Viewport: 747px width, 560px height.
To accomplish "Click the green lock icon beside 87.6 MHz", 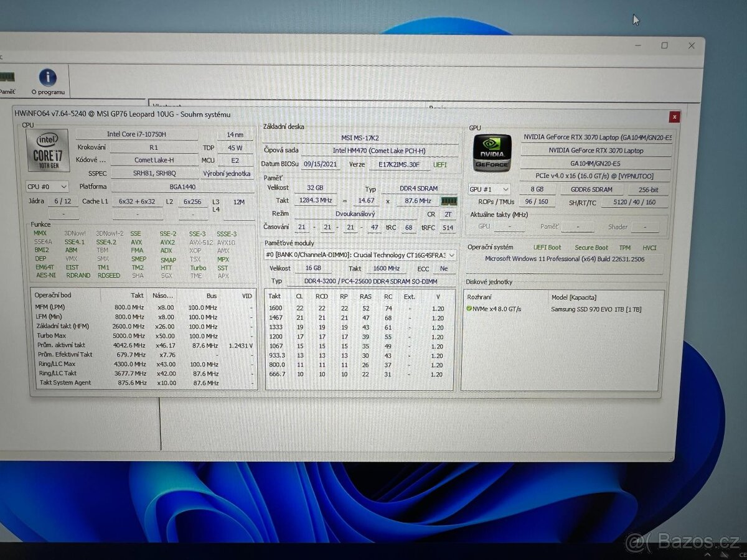I will coord(449,200).
